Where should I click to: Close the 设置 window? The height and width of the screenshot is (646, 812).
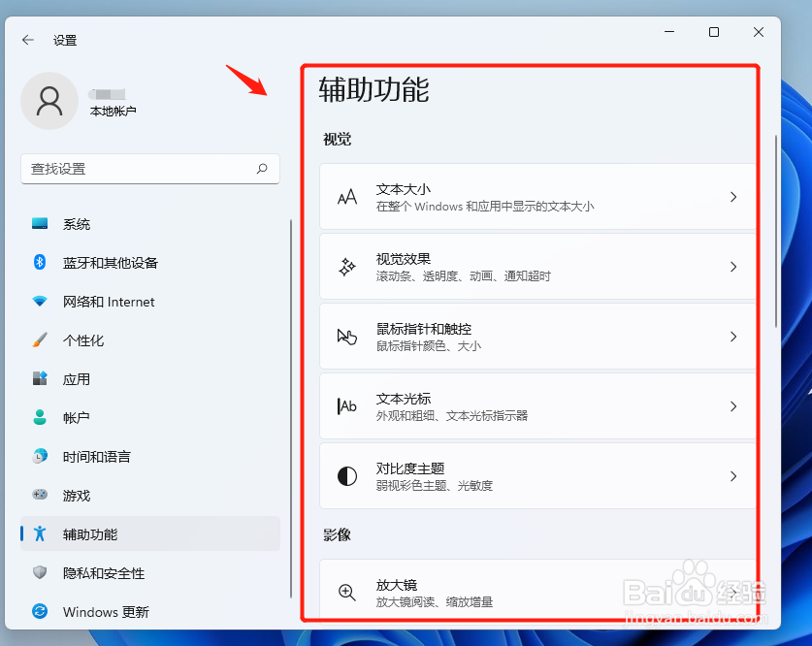coord(758,32)
